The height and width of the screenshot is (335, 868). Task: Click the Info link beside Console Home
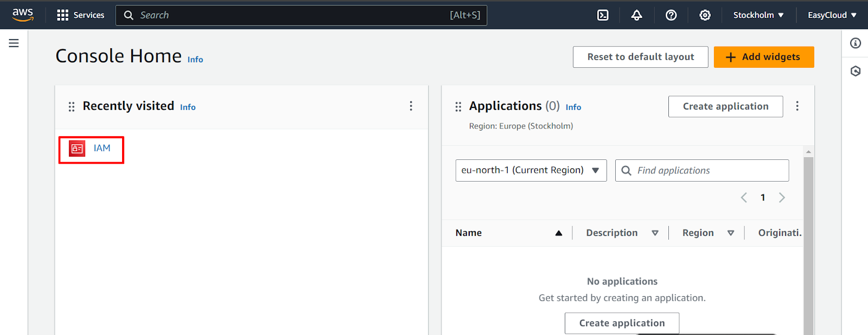tap(195, 60)
